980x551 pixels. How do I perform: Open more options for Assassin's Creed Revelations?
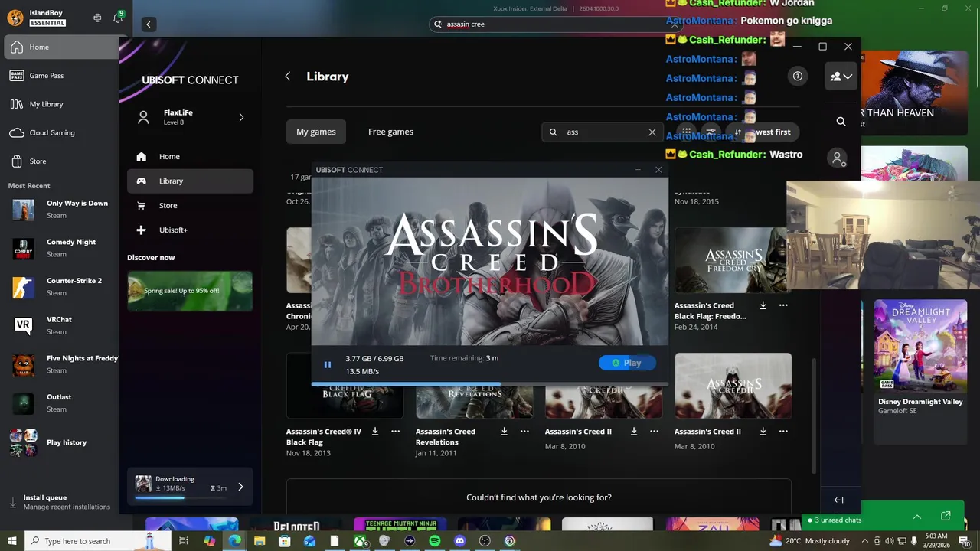tap(524, 432)
